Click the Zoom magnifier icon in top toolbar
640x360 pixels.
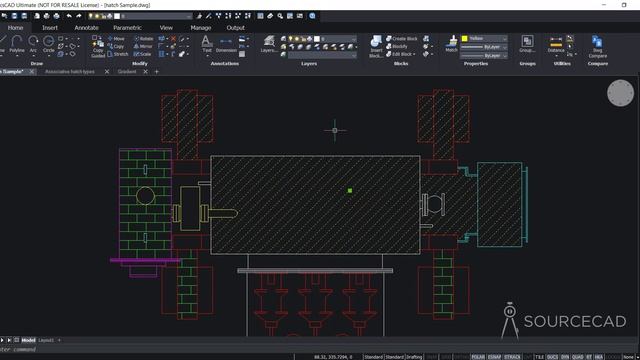pos(280,16)
